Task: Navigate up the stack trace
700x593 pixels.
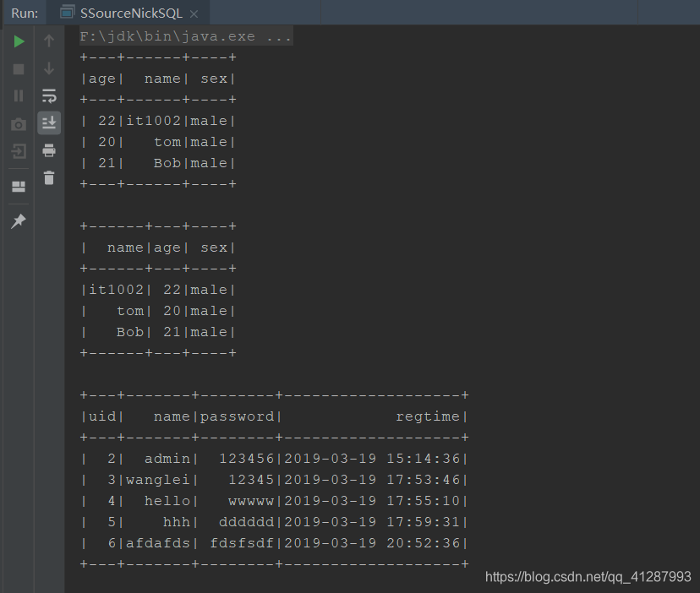Action: pyautogui.click(x=48, y=41)
